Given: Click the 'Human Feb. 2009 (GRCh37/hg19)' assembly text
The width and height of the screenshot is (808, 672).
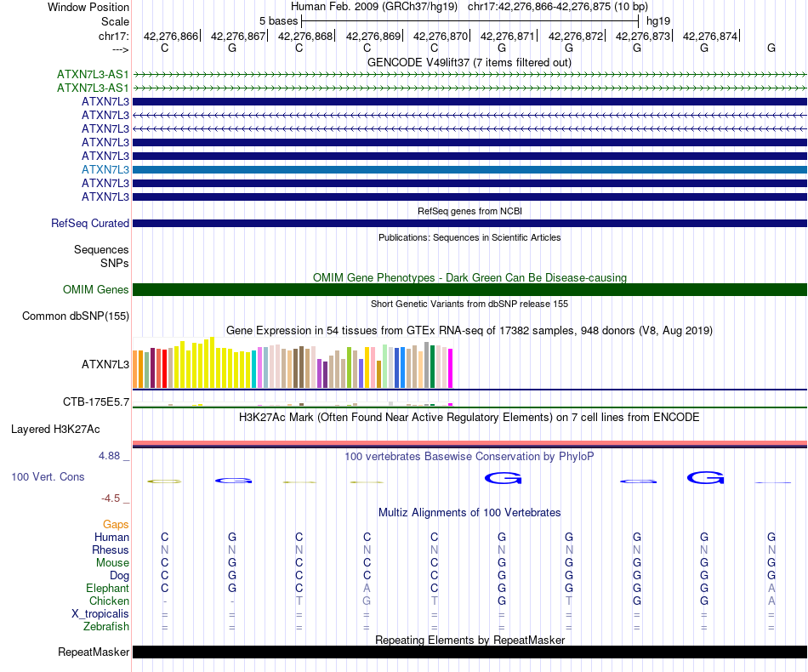Looking at the screenshot, I should 374,7.
